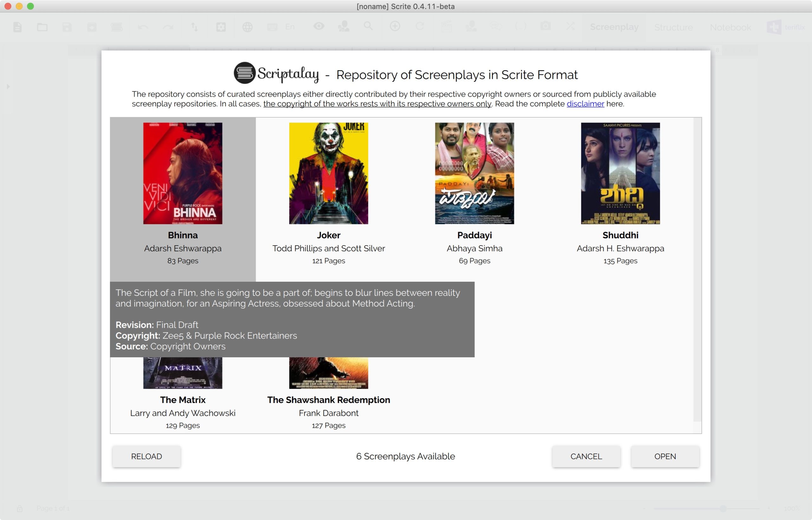Click the Undo arrow icon
The width and height of the screenshot is (812, 520).
[x=143, y=27]
